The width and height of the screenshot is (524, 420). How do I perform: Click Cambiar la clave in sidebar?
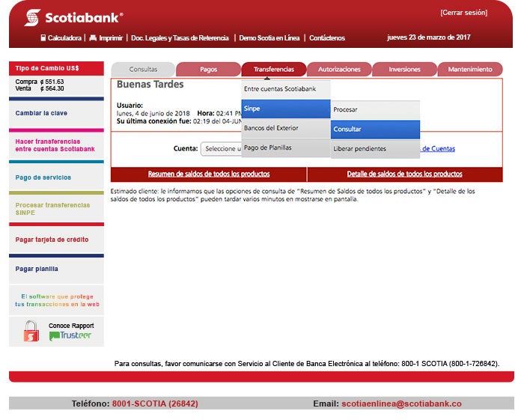41,113
